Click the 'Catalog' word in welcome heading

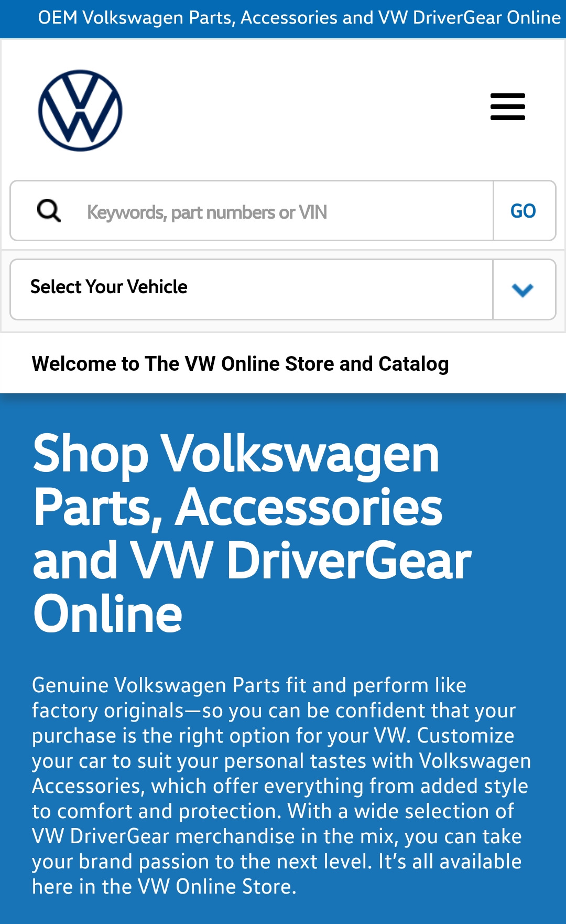[414, 364]
